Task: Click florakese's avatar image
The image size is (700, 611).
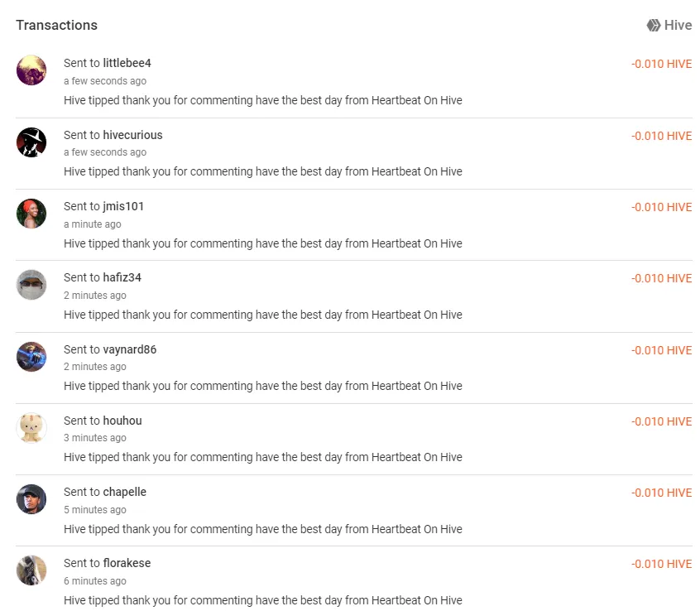Action: coord(31,570)
